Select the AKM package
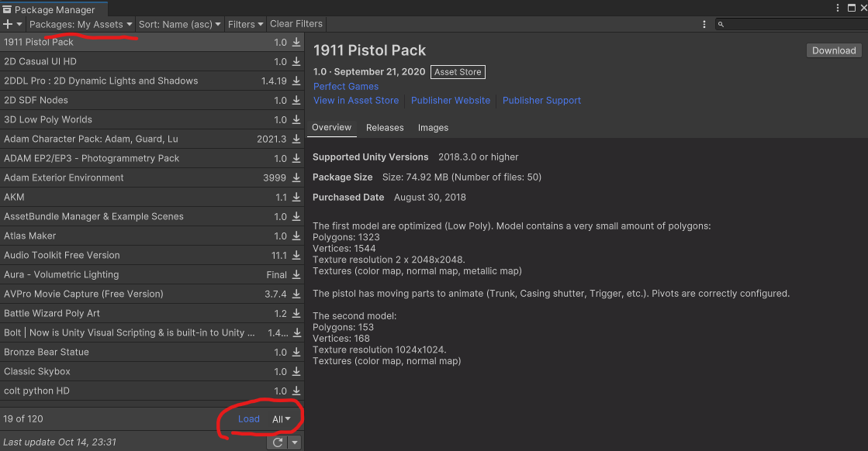The image size is (868, 451). coord(152,197)
